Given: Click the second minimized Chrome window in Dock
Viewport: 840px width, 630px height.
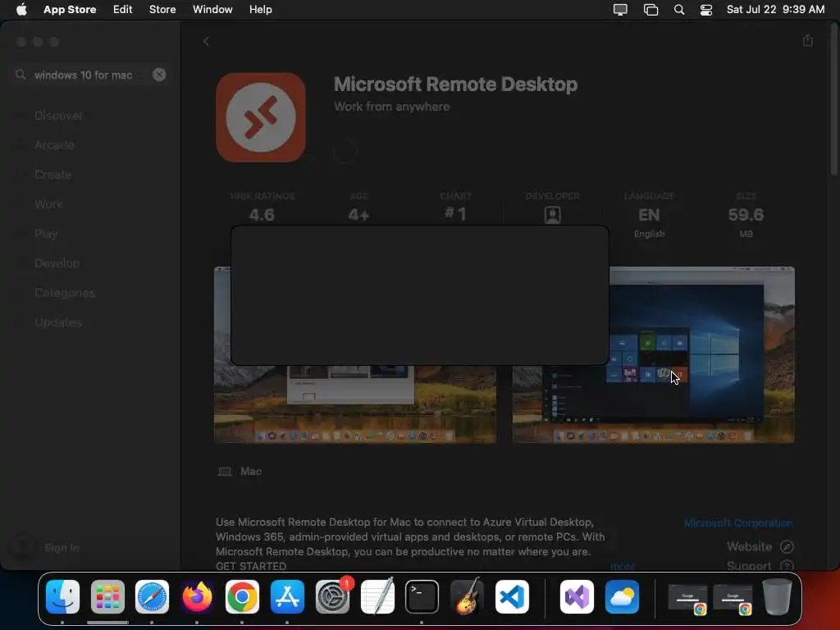Looking at the screenshot, I should (x=733, y=599).
